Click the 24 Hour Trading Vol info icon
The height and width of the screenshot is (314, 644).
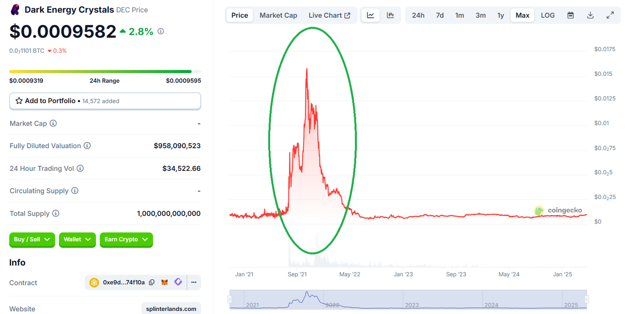pyautogui.click(x=80, y=168)
